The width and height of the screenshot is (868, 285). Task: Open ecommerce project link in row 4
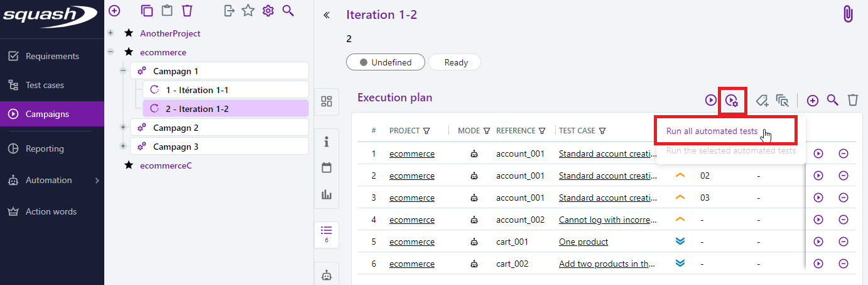coord(411,220)
